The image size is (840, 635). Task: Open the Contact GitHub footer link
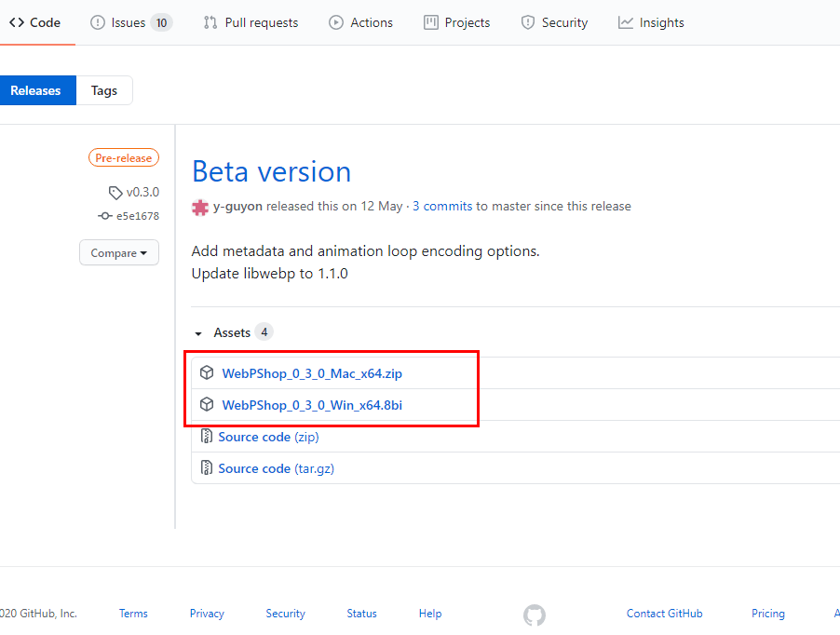pyautogui.click(x=664, y=614)
